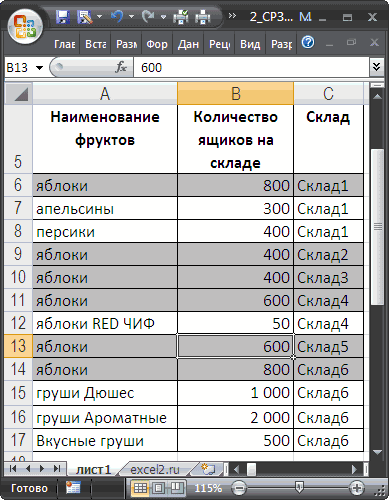
Task: Open the Данные ribbon tab
Action: tap(188, 44)
